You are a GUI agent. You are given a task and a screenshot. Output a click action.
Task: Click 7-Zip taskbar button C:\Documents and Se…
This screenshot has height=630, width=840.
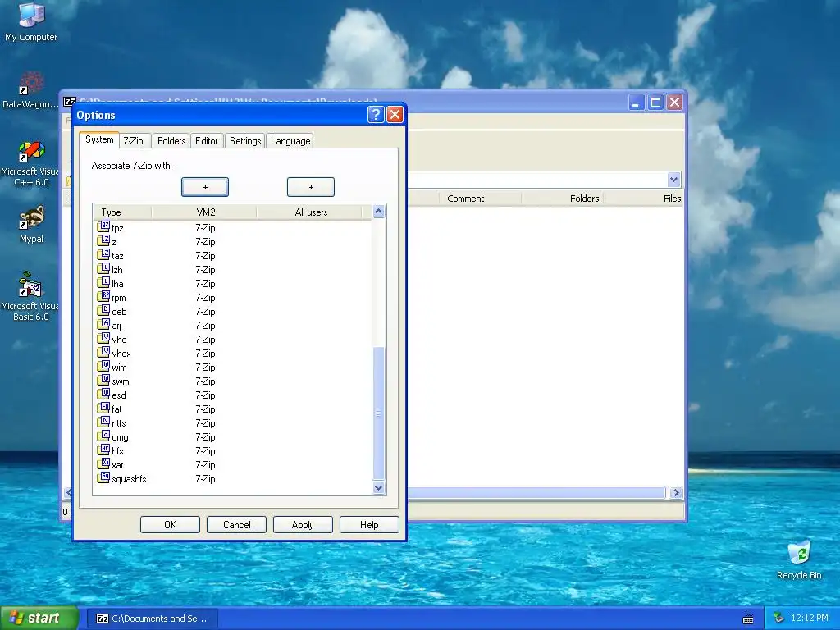pyautogui.click(x=152, y=619)
